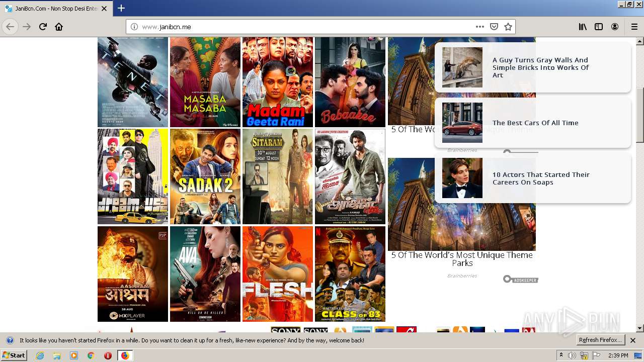Image resolution: width=644 pixels, height=362 pixels.
Task: Open page actions three-dots menu
Action: (480, 27)
